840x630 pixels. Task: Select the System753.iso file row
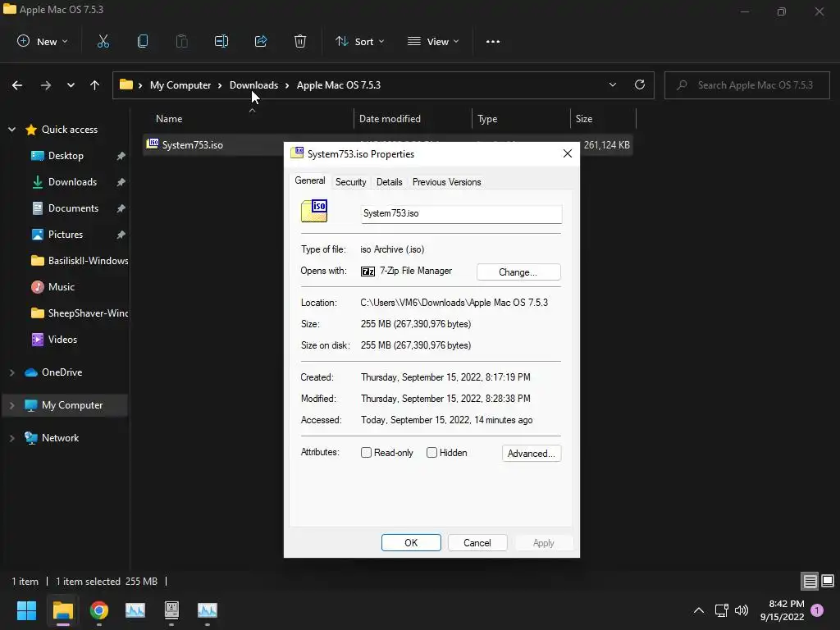(x=388, y=145)
